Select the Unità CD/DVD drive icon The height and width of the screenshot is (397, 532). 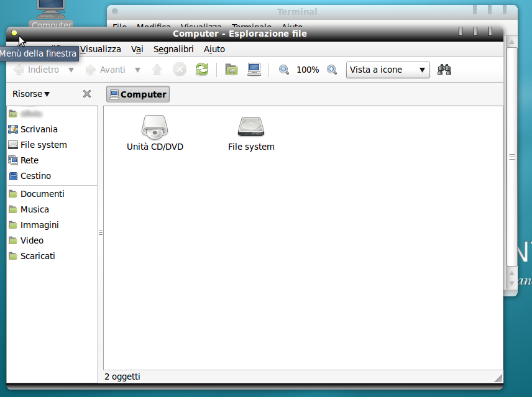coord(155,127)
